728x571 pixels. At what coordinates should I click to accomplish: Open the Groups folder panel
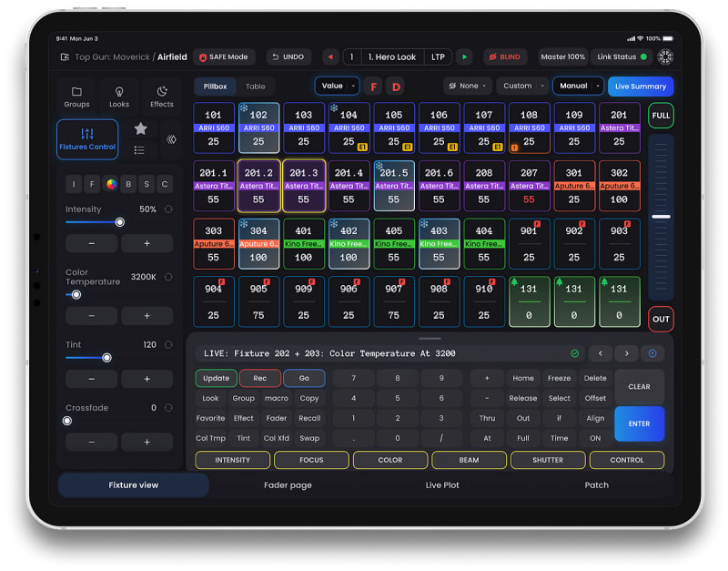76,96
